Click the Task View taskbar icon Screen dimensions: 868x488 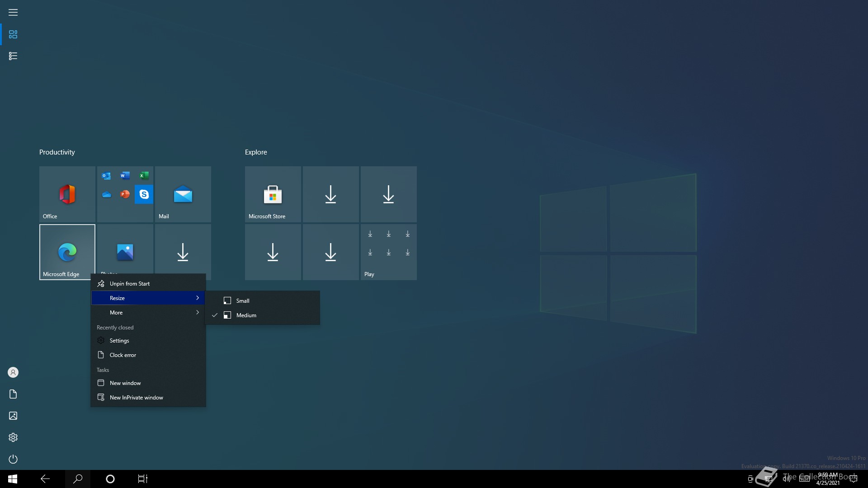coord(143,479)
